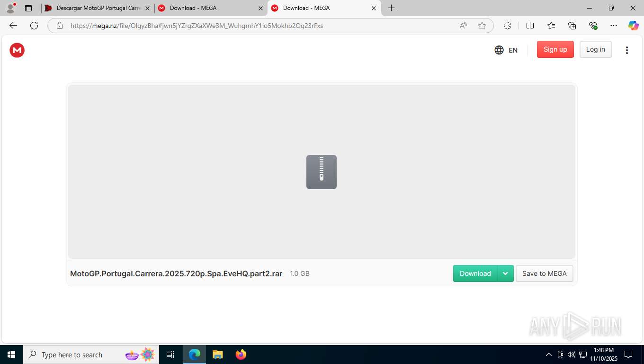Viewport: 644px width, 364px height.
Task: Open browser profile avatar icon
Action: click(x=10, y=8)
